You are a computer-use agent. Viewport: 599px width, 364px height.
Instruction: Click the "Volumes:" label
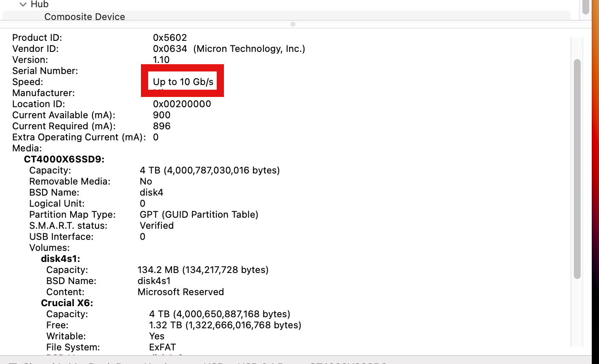click(x=49, y=248)
